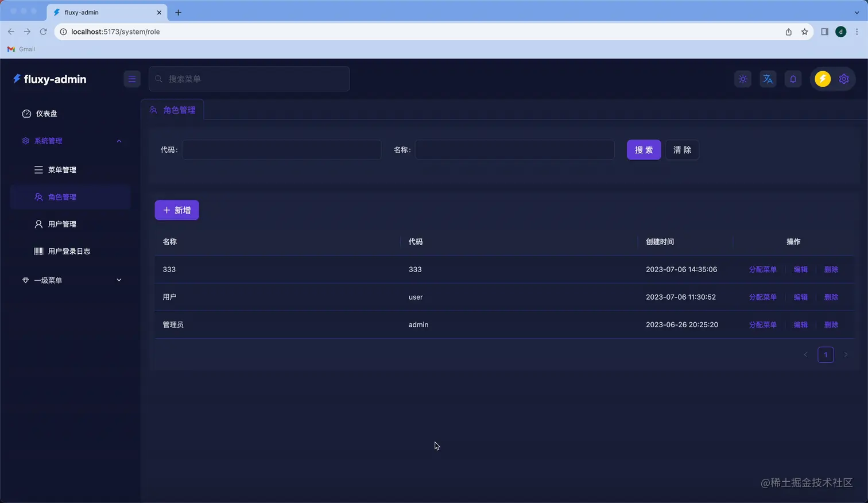
Task: Open a new browser tab
Action: coord(179,12)
